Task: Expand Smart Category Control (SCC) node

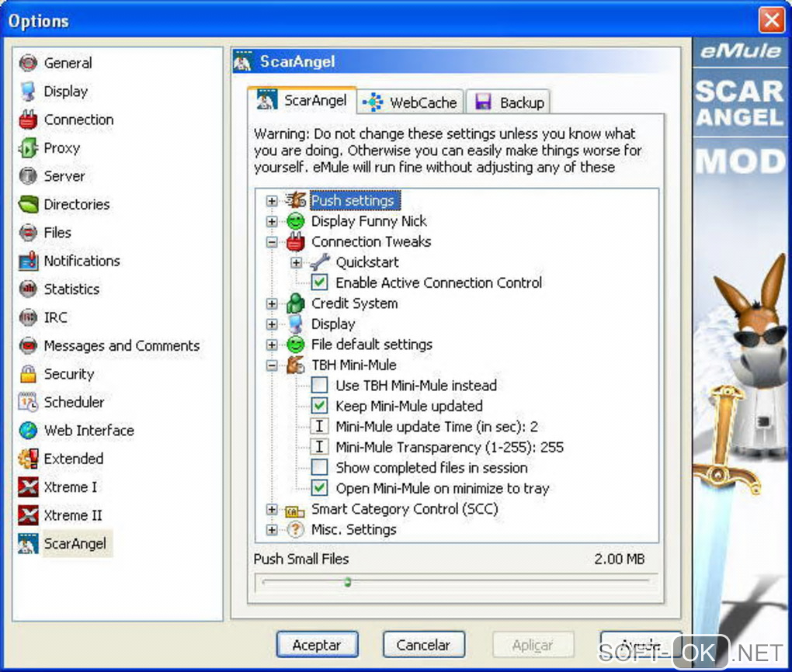Action: pos(272,509)
